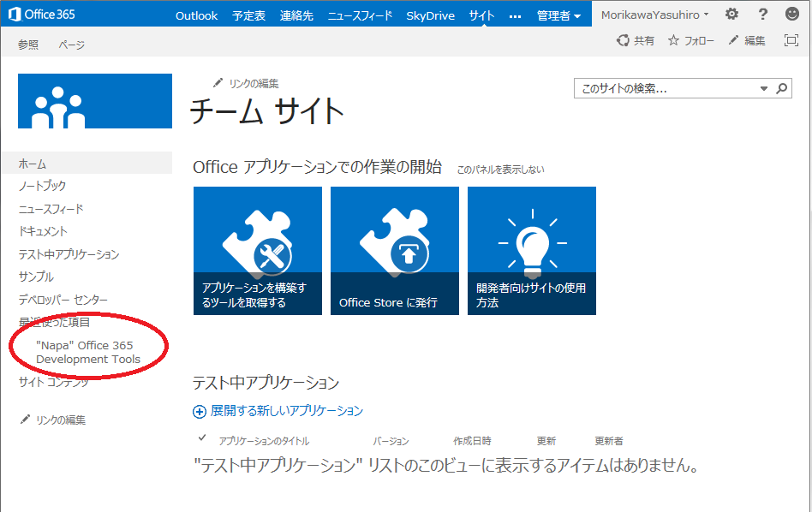This screenshot has width=812, height=512.
Task: Click the plus icon for new application
Action: point(200,412)
